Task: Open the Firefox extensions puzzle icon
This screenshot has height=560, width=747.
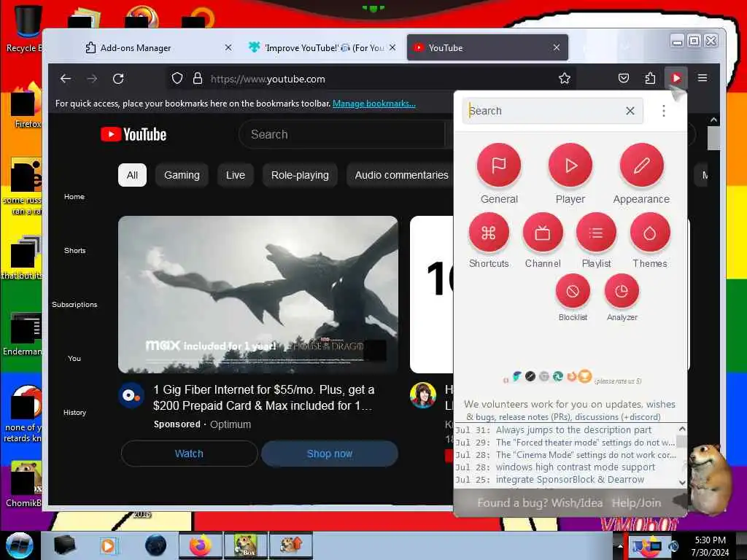Action: 650,78
